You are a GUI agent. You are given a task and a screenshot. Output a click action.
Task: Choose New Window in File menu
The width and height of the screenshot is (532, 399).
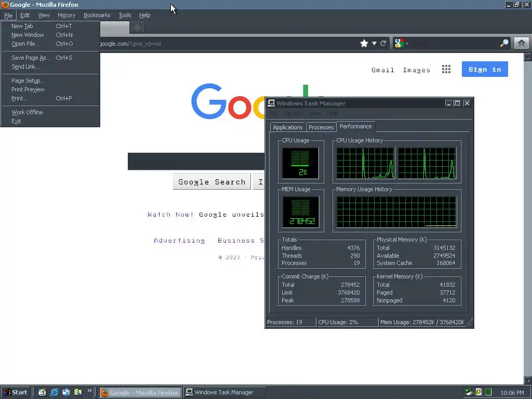tap(50, 35)
